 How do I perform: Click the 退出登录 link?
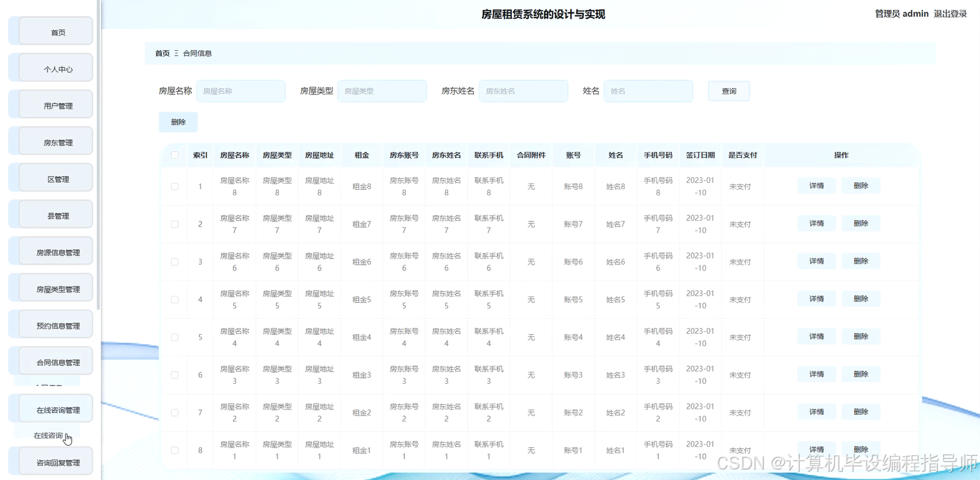[x=950, y=14]
